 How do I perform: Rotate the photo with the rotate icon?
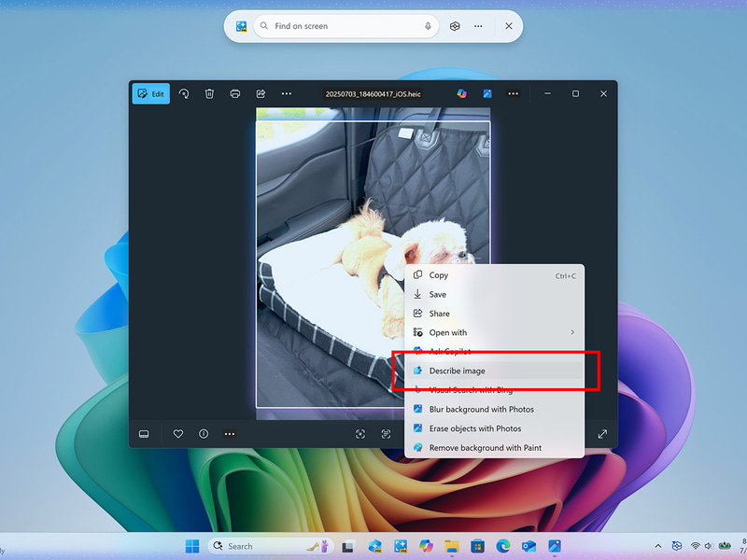point(184,94)
